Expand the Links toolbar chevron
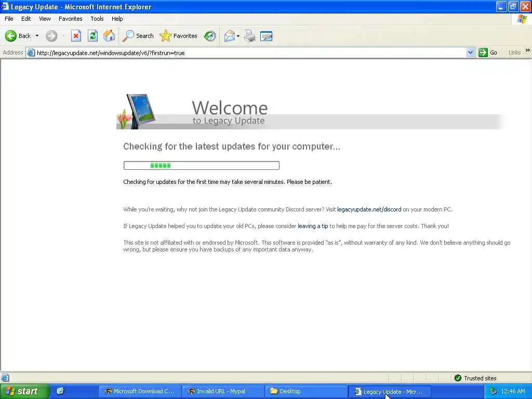 click(x=528, y=50)
